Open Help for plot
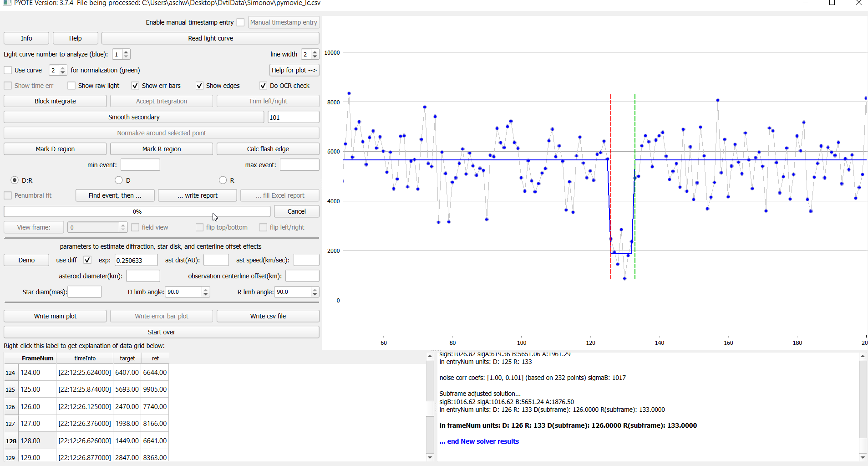 click(294, 70)
